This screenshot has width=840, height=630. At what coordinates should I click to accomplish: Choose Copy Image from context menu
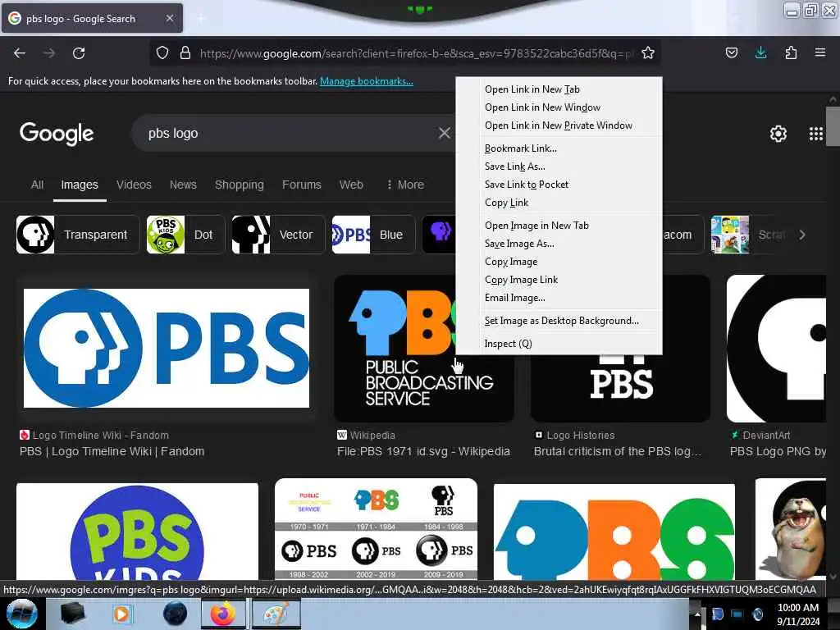(x=559, y=262)
